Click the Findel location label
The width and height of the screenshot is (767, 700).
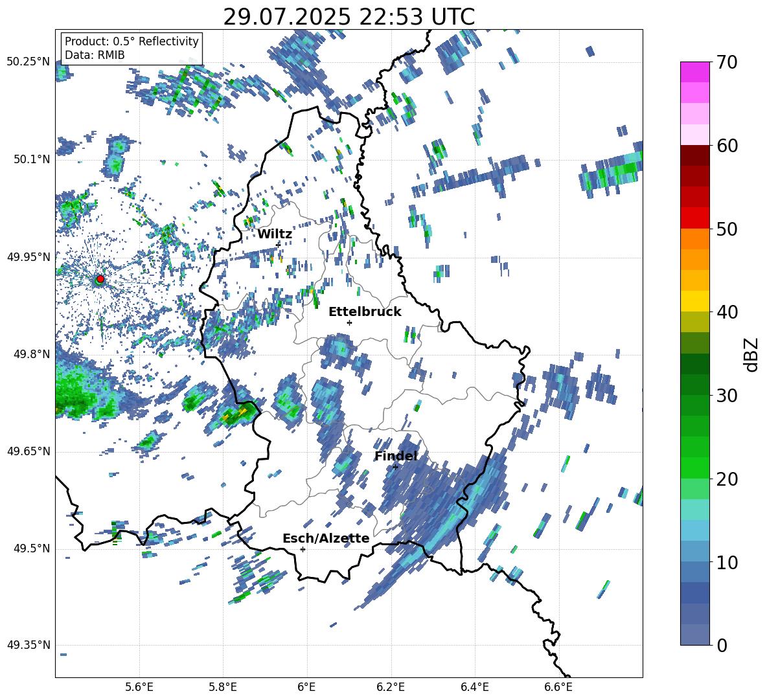pyautogui.click(x=396, y=456)
